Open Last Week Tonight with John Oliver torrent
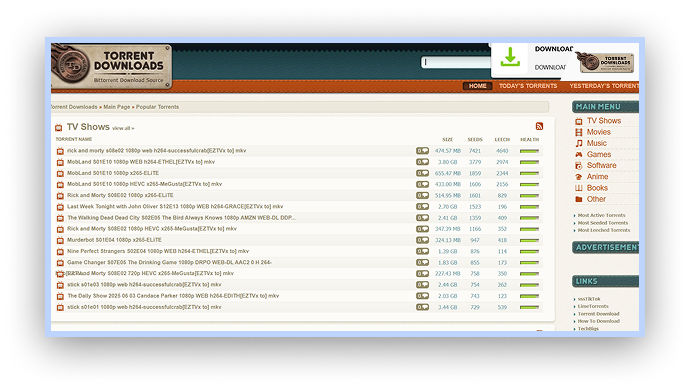This screenshot has height=390, width=690. click(x=175, y=206)
